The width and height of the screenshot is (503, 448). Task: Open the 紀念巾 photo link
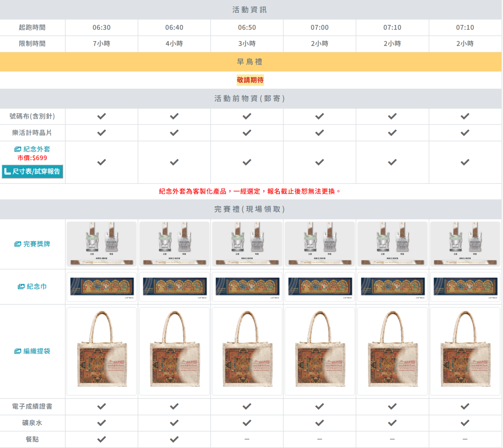(32, 286)
